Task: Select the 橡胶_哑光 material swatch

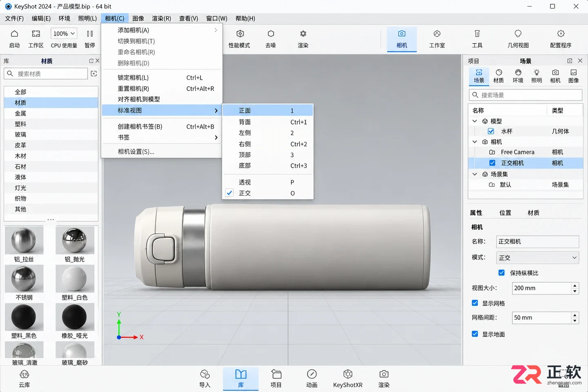Action: pos(75,317)
